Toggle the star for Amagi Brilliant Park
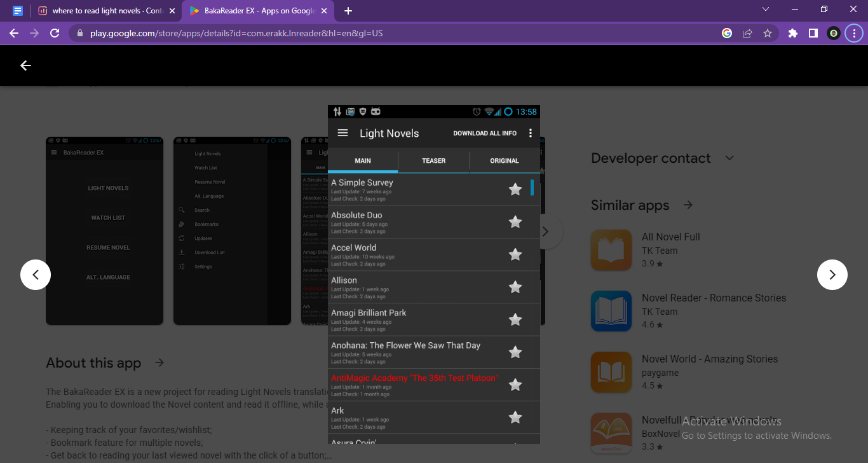This screenshot has width=868, height=463. (x=515, y=320)
